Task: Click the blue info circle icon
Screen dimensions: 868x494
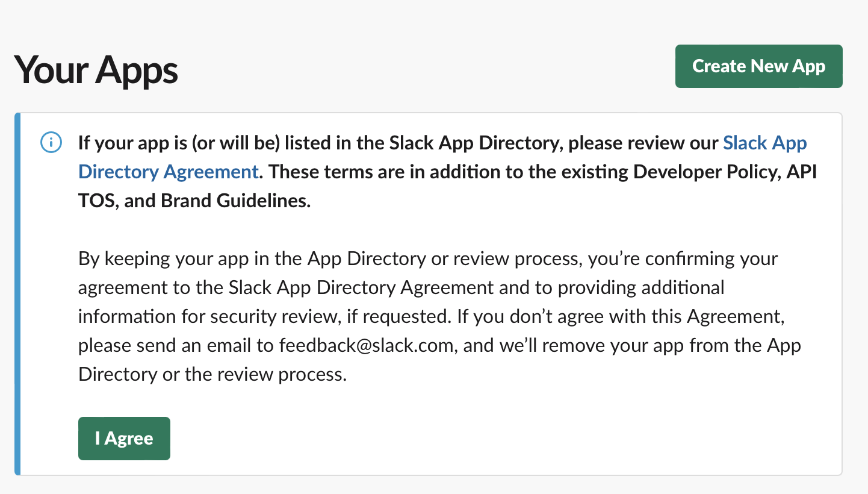Action: pyautogui.click(x=51, y=143)
